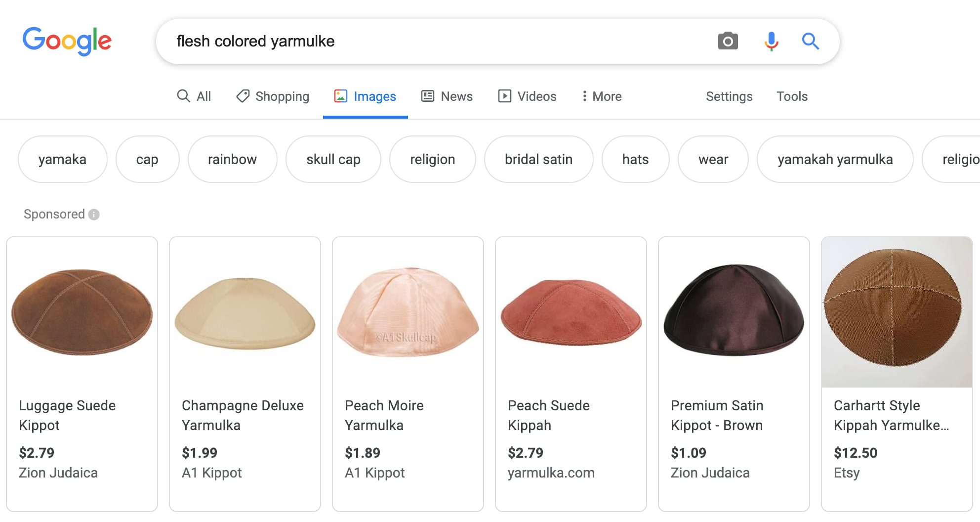Screen dimensions: 980x522
Task: Switch to the News tab
Action: tap(447, 96)
